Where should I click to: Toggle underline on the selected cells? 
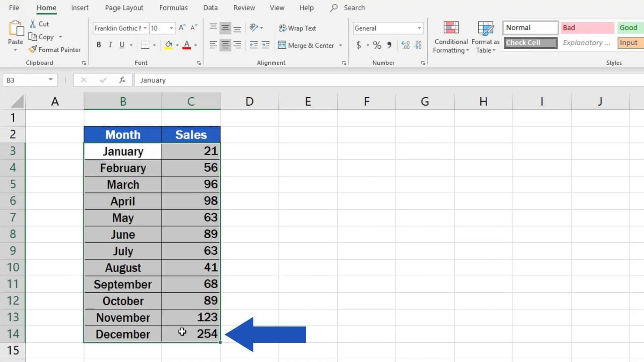[122, 44]
